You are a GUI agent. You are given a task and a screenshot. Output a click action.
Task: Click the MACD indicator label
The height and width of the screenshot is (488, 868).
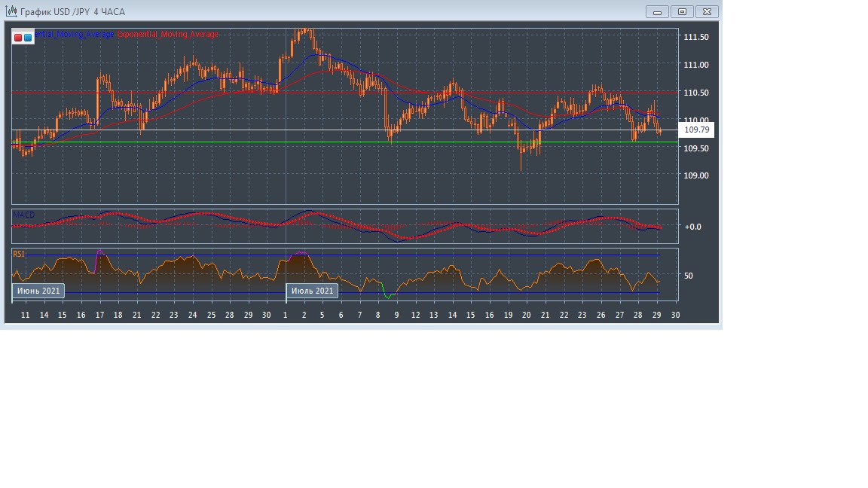point(23,215)
